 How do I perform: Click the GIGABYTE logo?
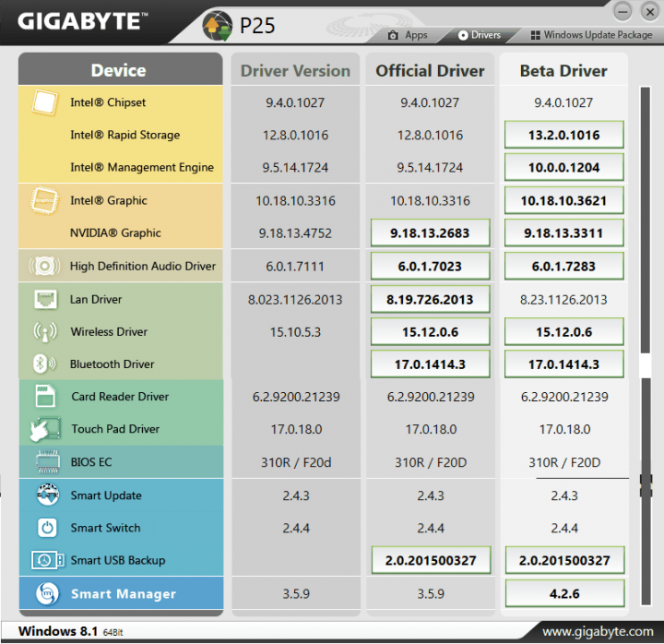click(83, 21)
